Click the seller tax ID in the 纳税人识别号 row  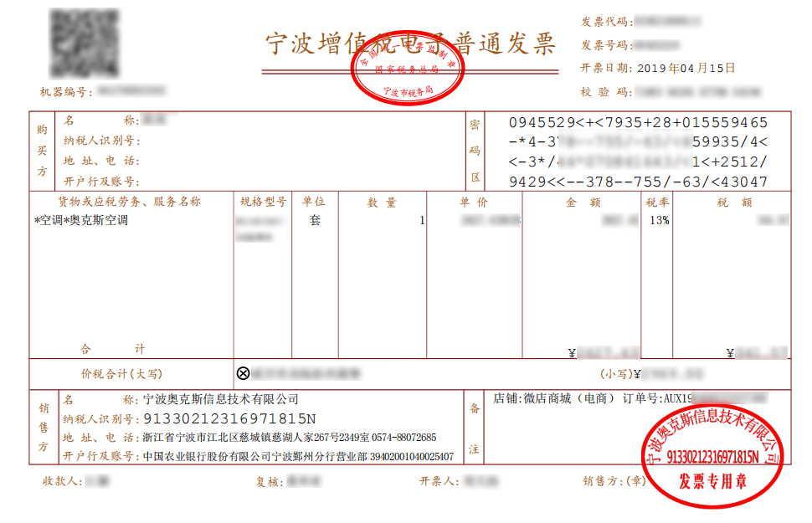[x=230, y=418]
